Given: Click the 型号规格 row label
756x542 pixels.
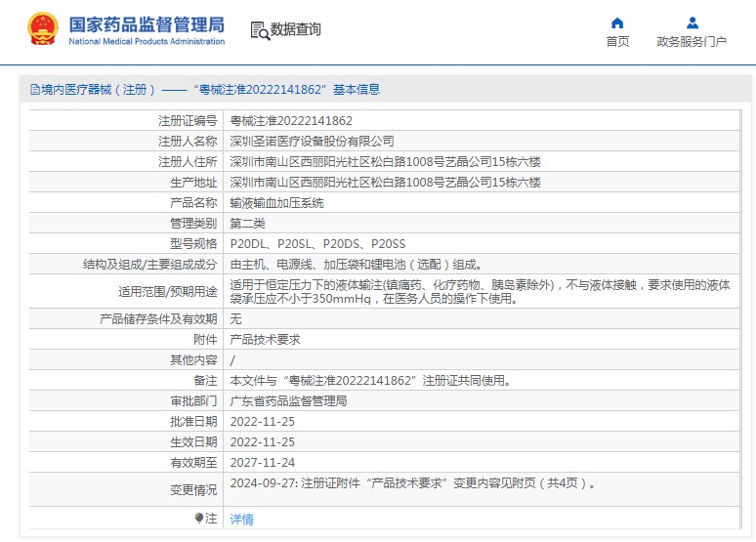Looking at the screenshot, I should (193, 244).
